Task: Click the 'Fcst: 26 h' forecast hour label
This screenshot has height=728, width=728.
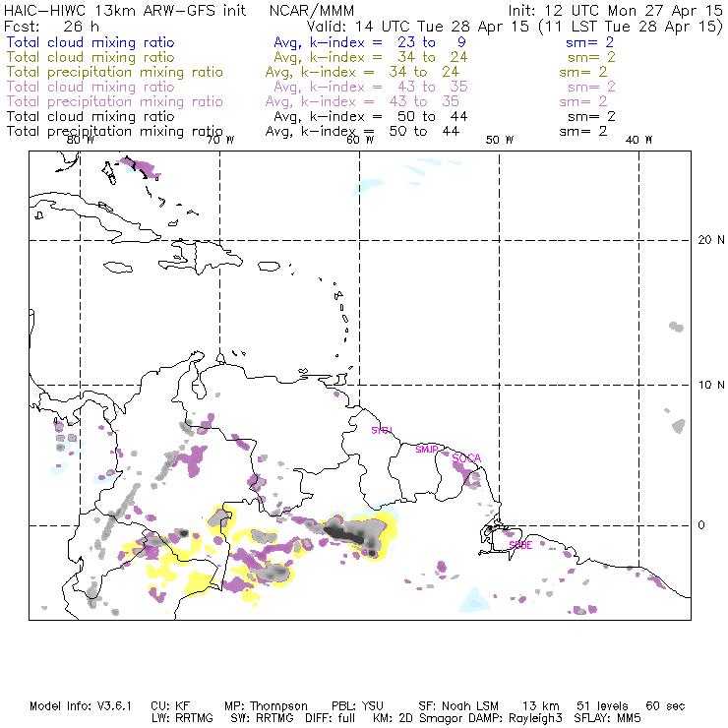Action: click(x=51, y=27)
